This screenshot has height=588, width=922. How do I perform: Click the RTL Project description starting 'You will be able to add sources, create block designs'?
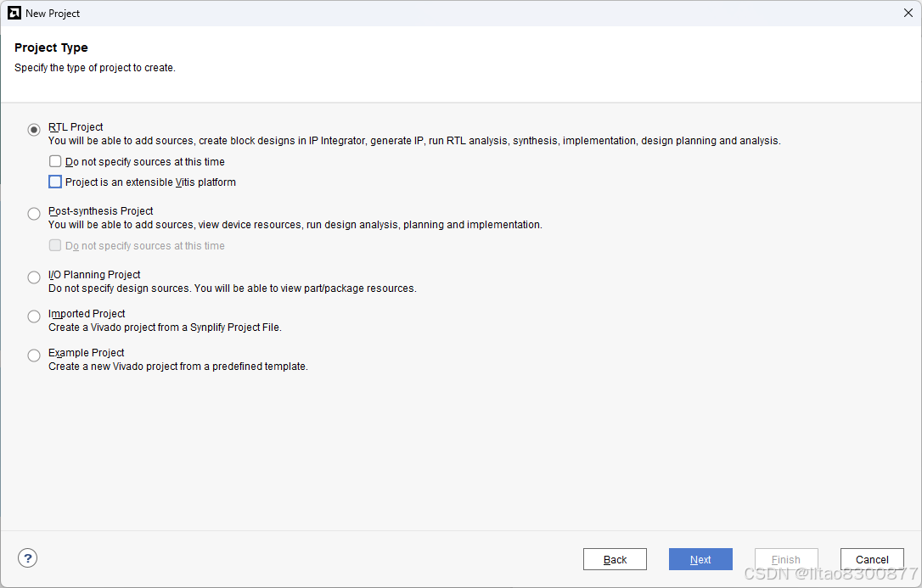tap(414, 141)
